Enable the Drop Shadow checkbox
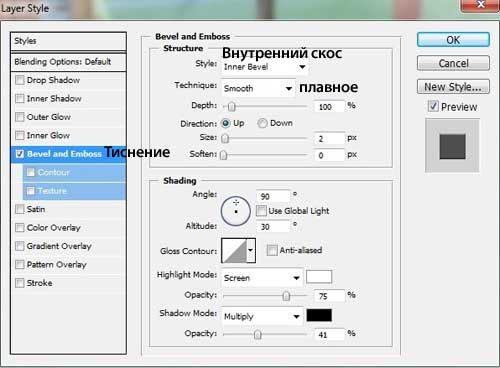500x368 pixels. (x=20, y=80)
